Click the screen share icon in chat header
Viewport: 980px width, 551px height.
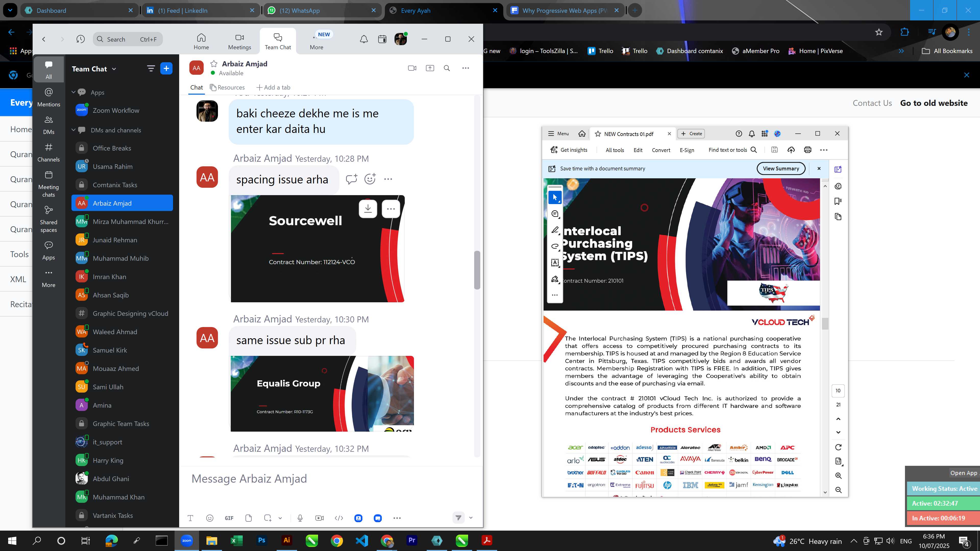click(430, 68)
